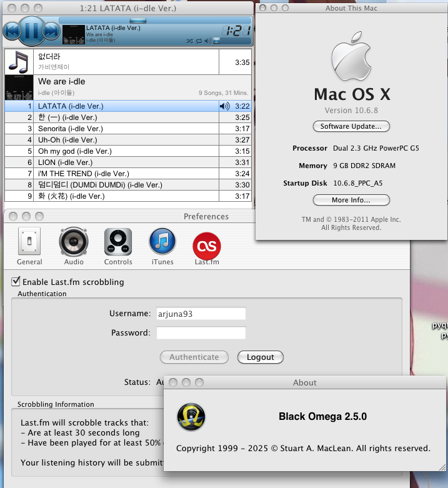Select track Uh-Oh (i-dle Ver.)
The image size is (448, 488).
pyautogui.click(x=128, y=140)
